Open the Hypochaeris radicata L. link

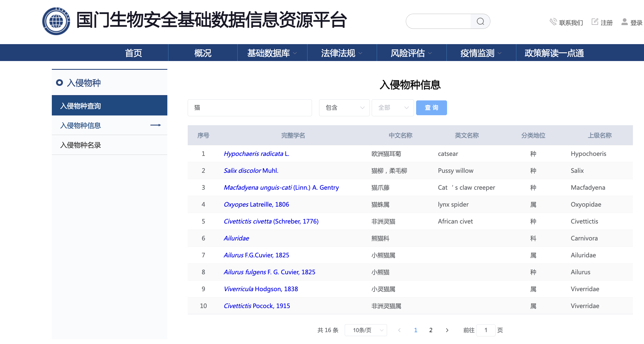(x=256, y=154)
